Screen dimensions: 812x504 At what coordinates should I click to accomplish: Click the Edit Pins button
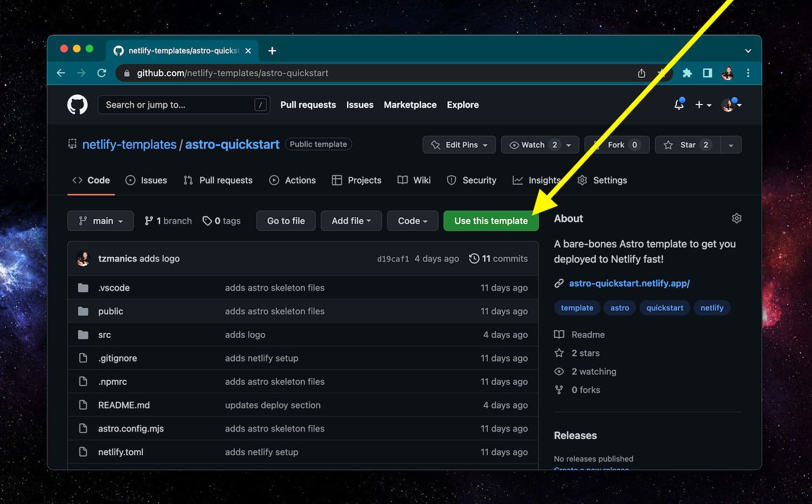coord(459,145)
